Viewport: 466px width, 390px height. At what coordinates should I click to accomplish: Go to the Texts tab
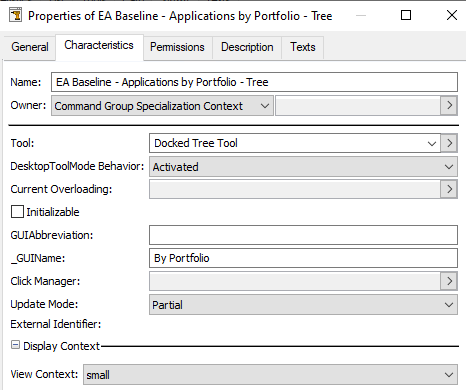tap(302, 47)
